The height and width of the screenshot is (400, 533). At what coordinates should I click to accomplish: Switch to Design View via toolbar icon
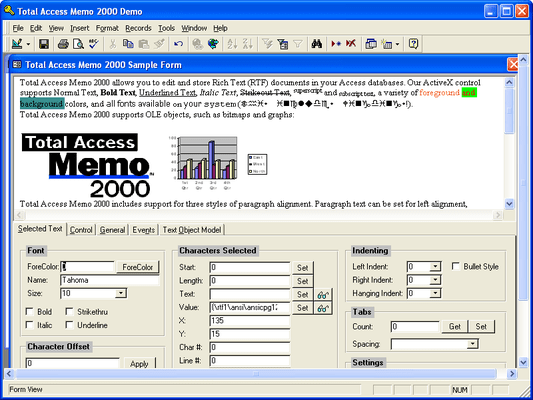point(17,44)
